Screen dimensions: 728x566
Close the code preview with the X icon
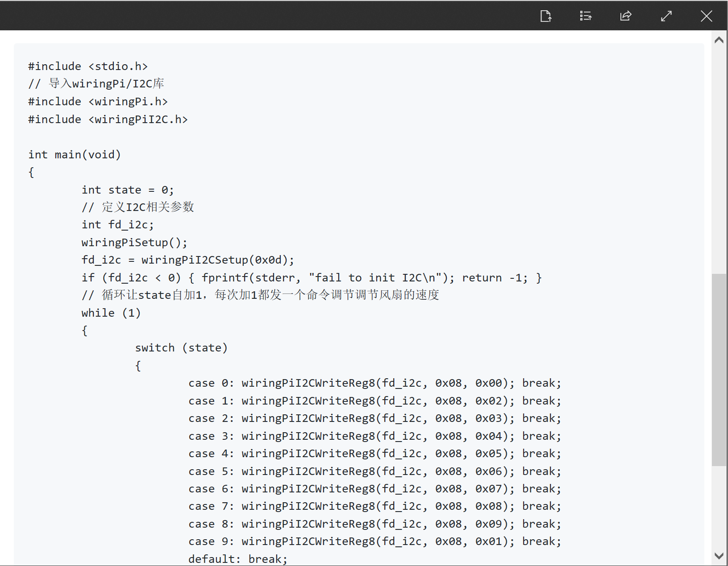click(706, 16)
